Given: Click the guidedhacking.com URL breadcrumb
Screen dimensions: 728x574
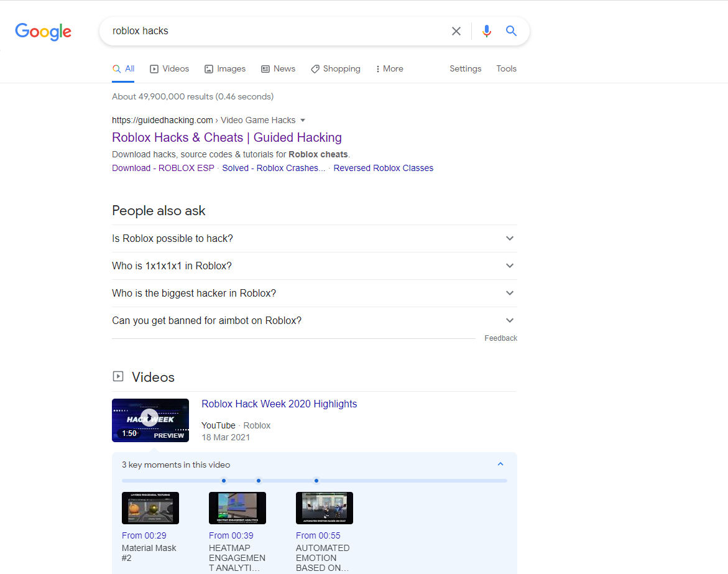Looking at the screenshot, I should 203,120.
